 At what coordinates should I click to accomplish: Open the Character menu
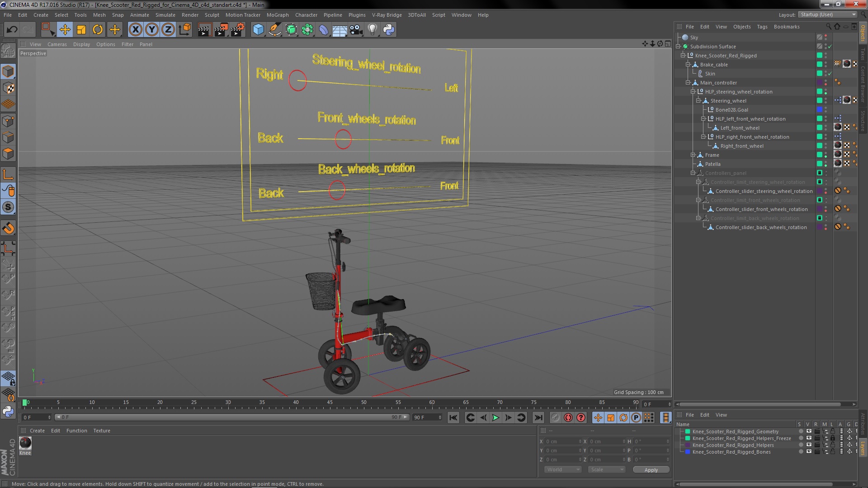306,15
